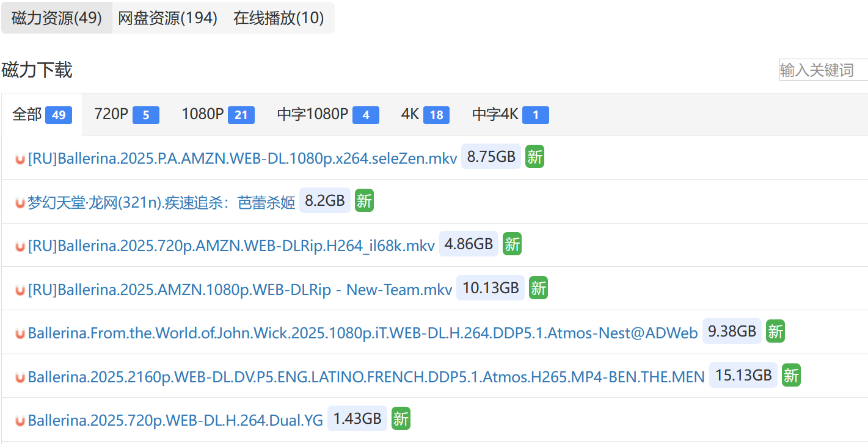Click the 新 badge next to 15.13GB
Image resolution: width=868 pixels, height=444 pixels.
(791, 376)
